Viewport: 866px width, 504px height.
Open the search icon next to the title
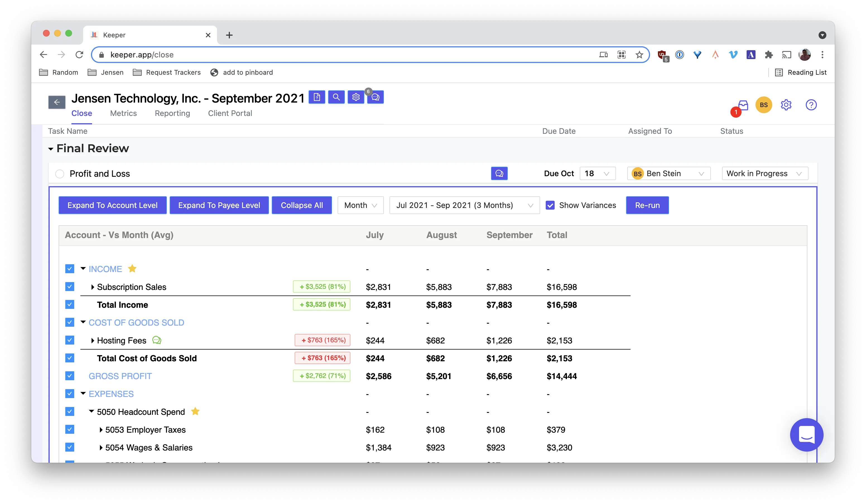[x=336, y=97]
